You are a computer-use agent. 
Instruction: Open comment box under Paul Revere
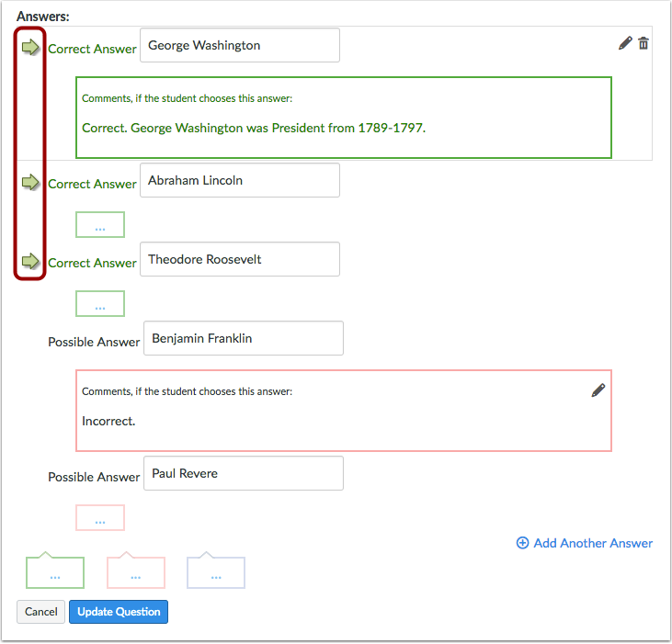pos(100,518)
